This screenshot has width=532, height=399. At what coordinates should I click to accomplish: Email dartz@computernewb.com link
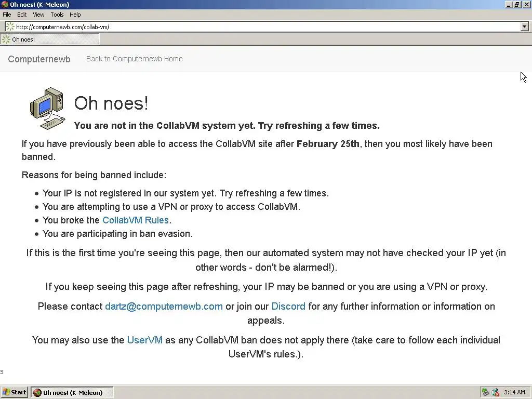[164, 307]
